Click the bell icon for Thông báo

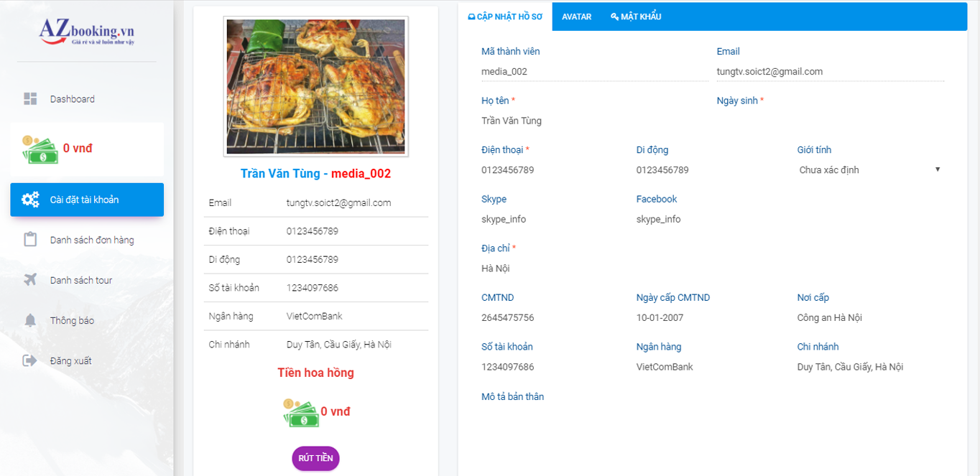click(30, 320)
